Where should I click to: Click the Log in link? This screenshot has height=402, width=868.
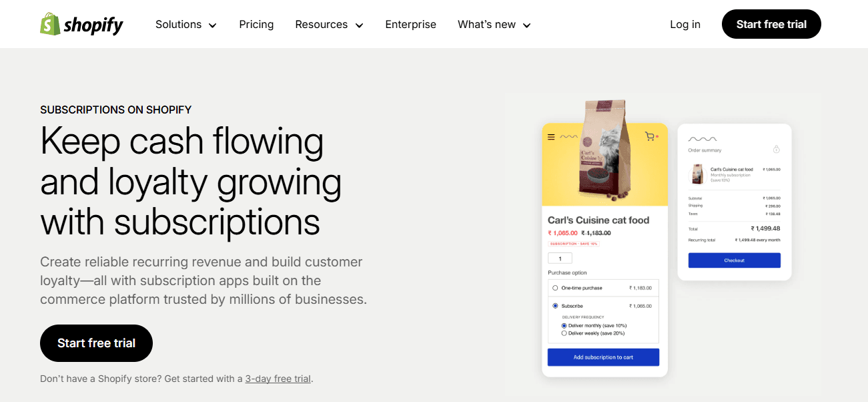(685, 25)
